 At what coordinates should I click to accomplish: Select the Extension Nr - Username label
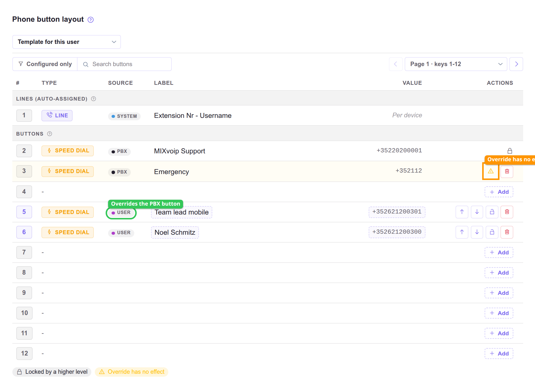coord(193,116)
